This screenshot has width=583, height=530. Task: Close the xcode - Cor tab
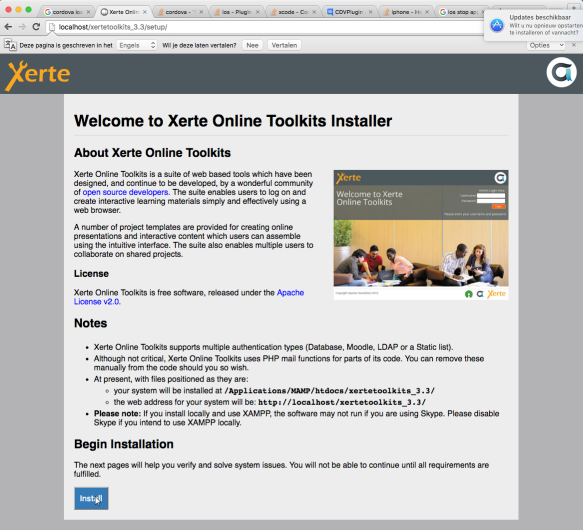tap(314, 12)
